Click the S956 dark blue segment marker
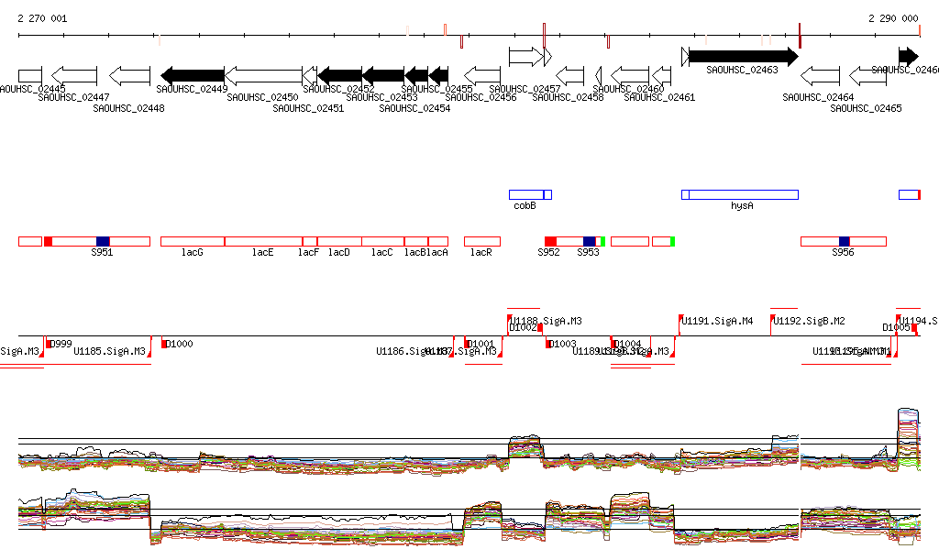This screenshot has height=560, width=939. pyautogui.click(x=844, y=241)
